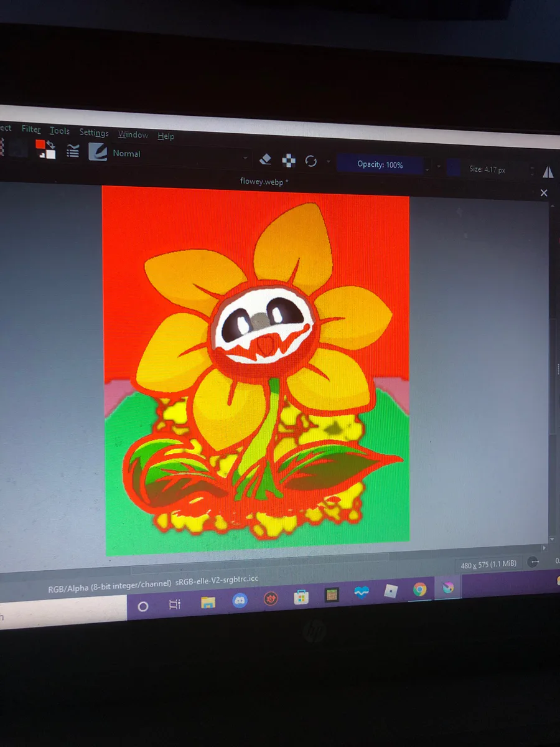Click the Cortana circle on taskbar

[143, 606]
